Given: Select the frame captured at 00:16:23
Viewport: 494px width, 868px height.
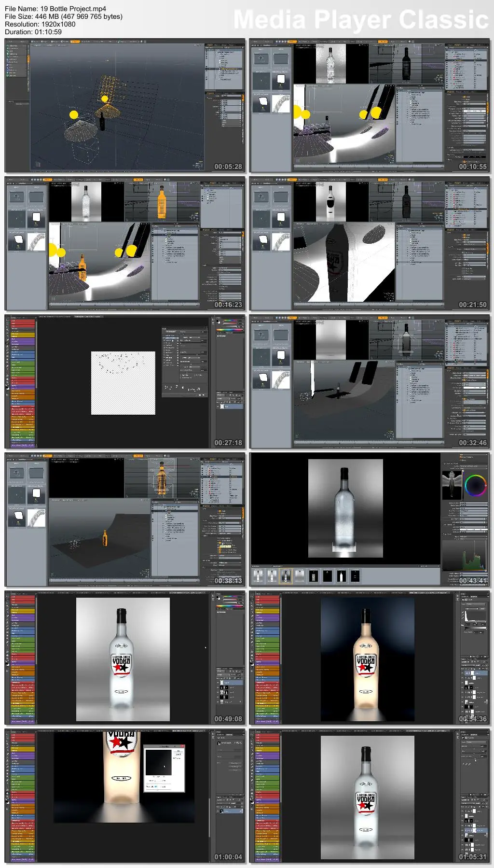Looking at the screenshot, I should (125, 243).
